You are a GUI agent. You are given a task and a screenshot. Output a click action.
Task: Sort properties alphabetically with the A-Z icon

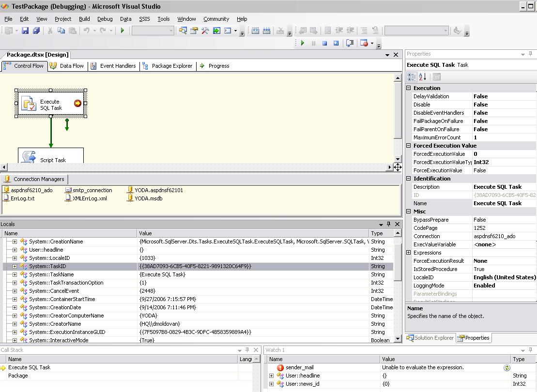[422, 77]
